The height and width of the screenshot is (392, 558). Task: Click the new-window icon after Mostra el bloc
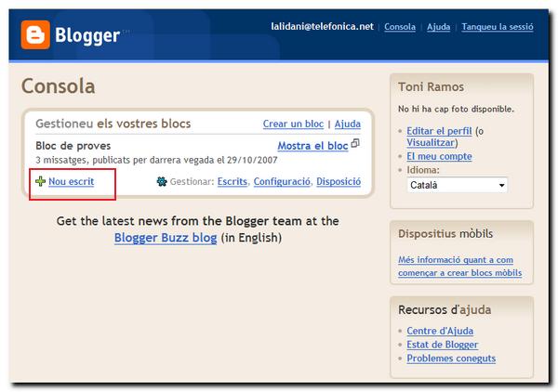[355, 143]
